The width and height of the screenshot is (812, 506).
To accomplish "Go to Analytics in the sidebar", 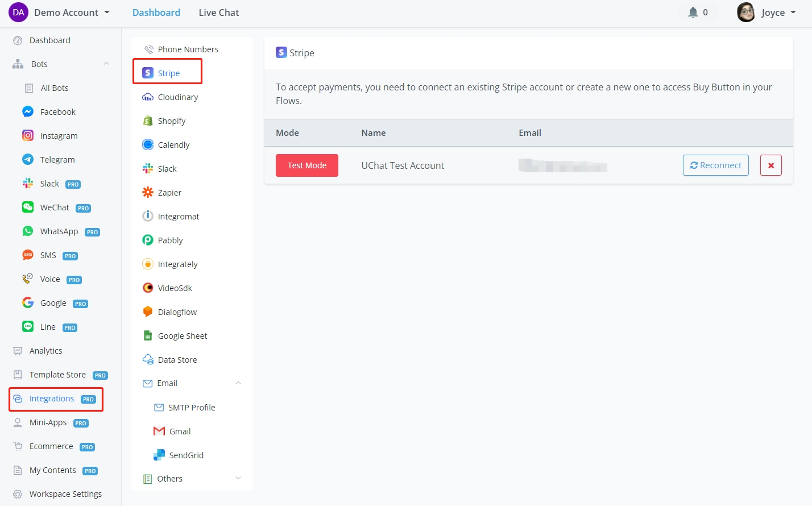I will pos(45,351).
